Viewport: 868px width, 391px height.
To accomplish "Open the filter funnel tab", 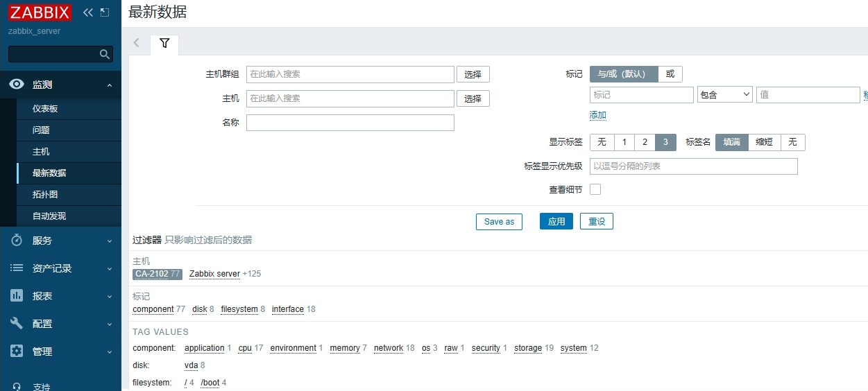I will point(164,44).
